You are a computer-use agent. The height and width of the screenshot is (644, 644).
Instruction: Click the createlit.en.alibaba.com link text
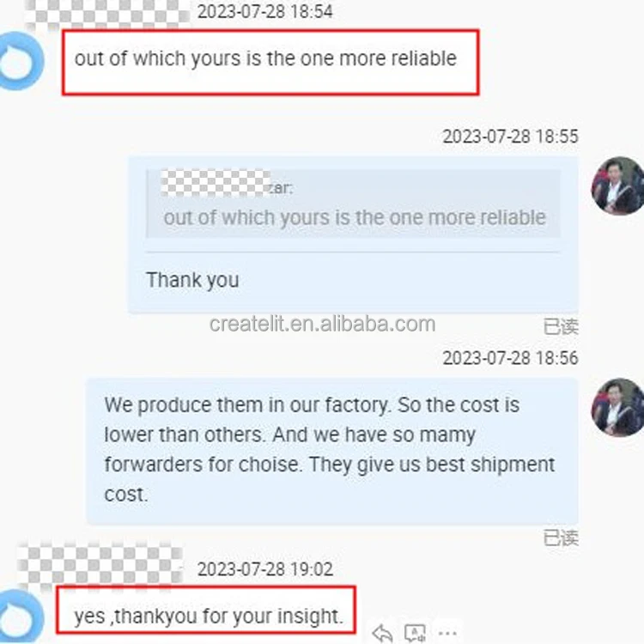[x=322, y=324]
